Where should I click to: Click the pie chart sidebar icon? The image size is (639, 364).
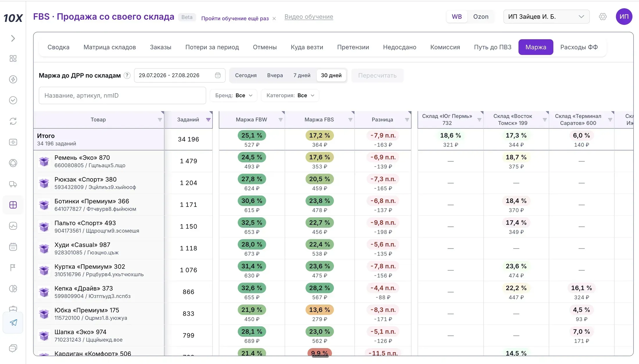click(x=13, y=288)
